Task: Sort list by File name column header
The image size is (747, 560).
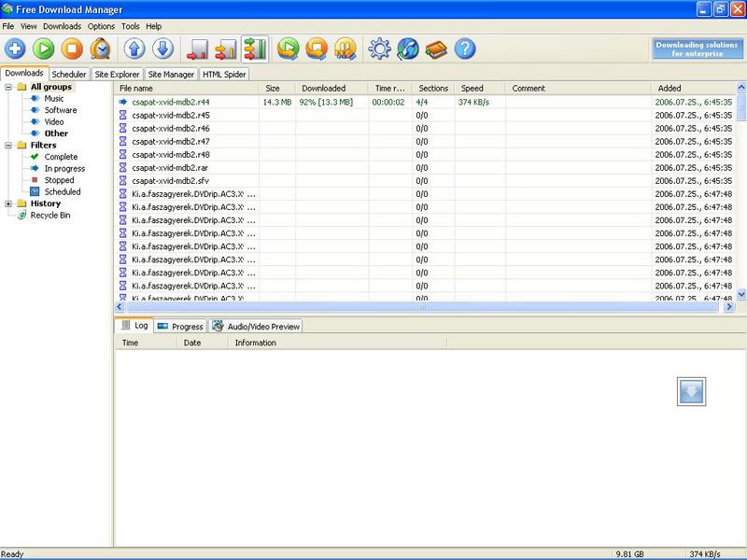Action: (x=187, y=88)
